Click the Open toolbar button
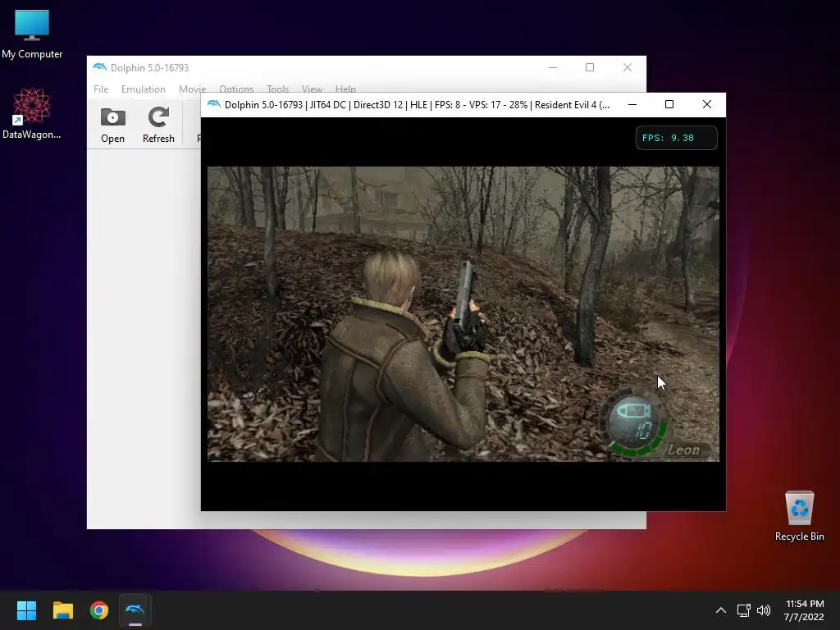This screenshot has width=840, height=630. coord(112,126)
